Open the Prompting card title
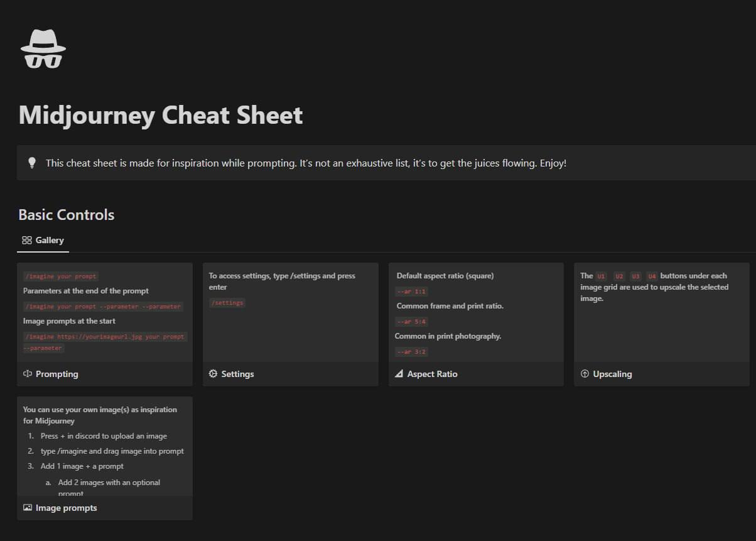756x541 pixels. pyautogui.click(x=57, y=374)
